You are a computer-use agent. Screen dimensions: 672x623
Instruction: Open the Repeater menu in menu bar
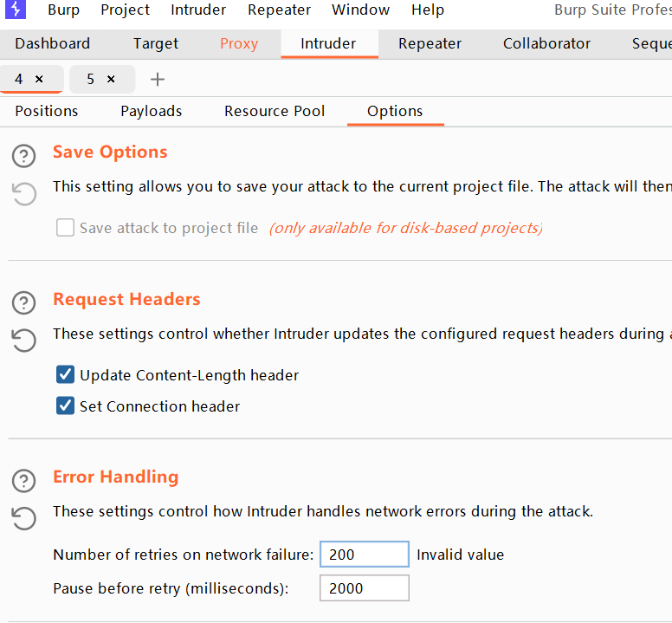pos(279,10)
